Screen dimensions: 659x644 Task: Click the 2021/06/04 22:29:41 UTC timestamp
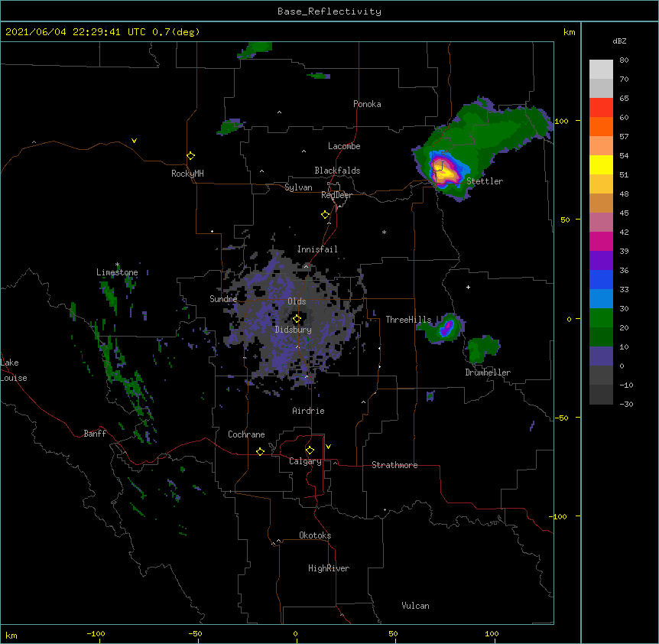76,32
